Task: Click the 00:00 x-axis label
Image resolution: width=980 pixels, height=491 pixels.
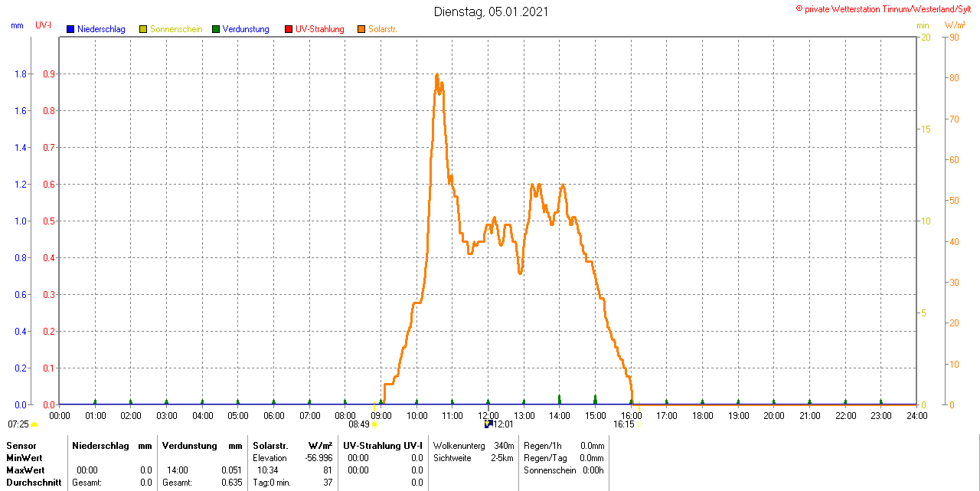Action: pyautogui.click(x=60, y=415)
